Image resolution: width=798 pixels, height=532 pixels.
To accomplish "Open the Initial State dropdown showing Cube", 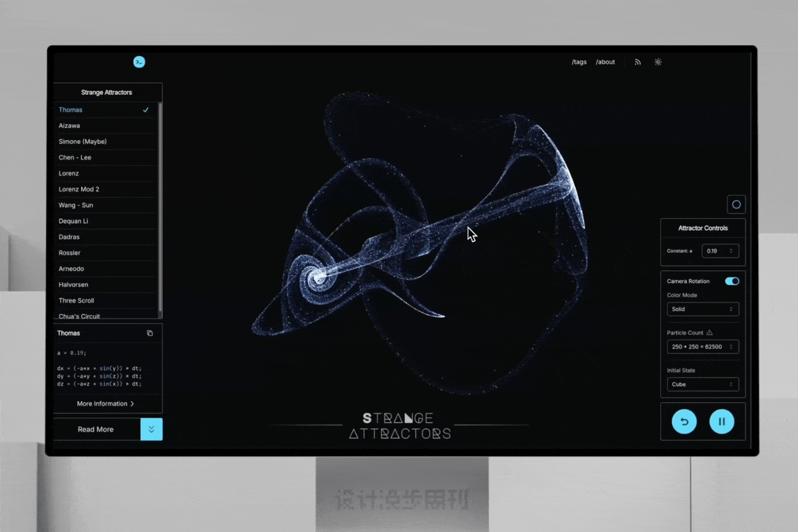I will tap(702, 384).
